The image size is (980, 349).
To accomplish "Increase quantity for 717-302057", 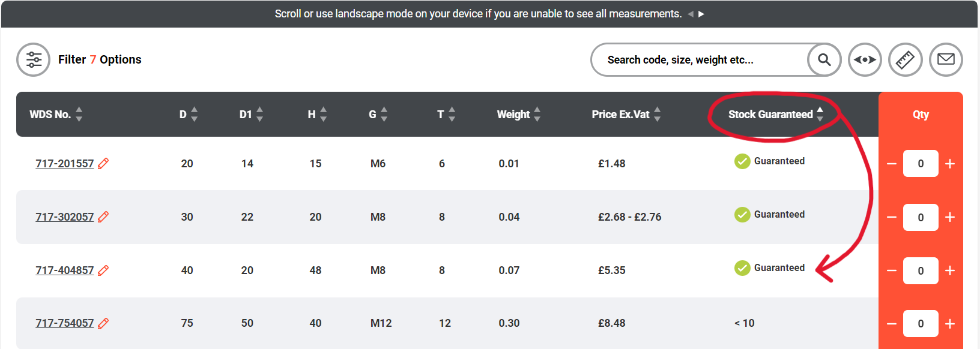I will click(950, 217).
